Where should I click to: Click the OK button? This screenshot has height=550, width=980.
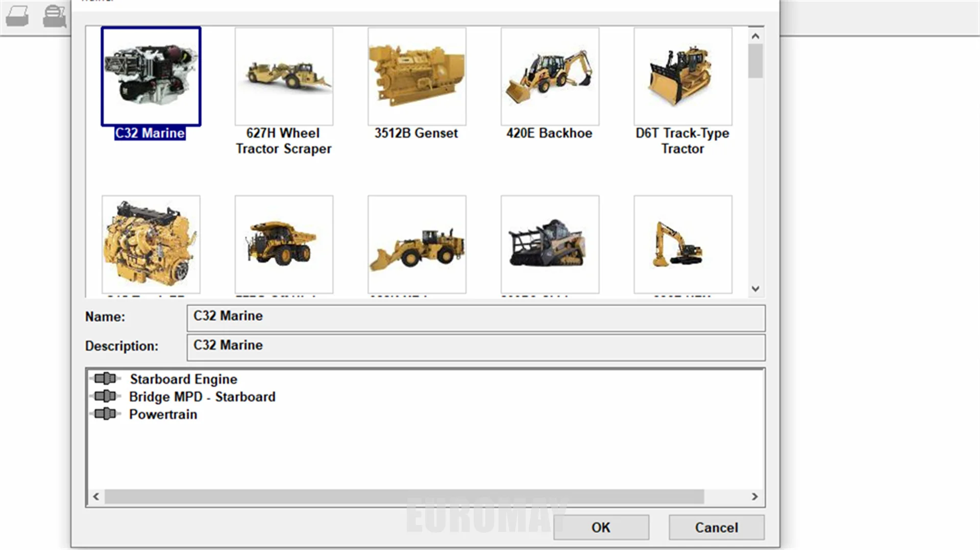coord(601,528)
